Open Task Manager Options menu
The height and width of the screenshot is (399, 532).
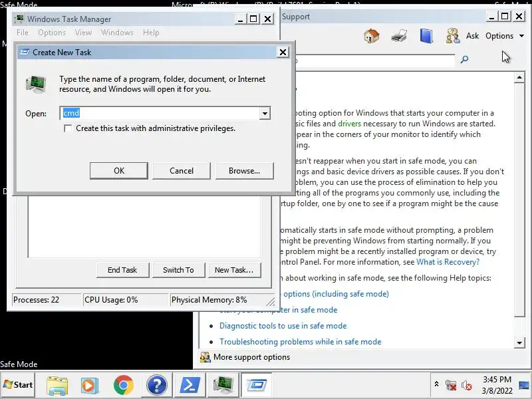click(52, 33)
